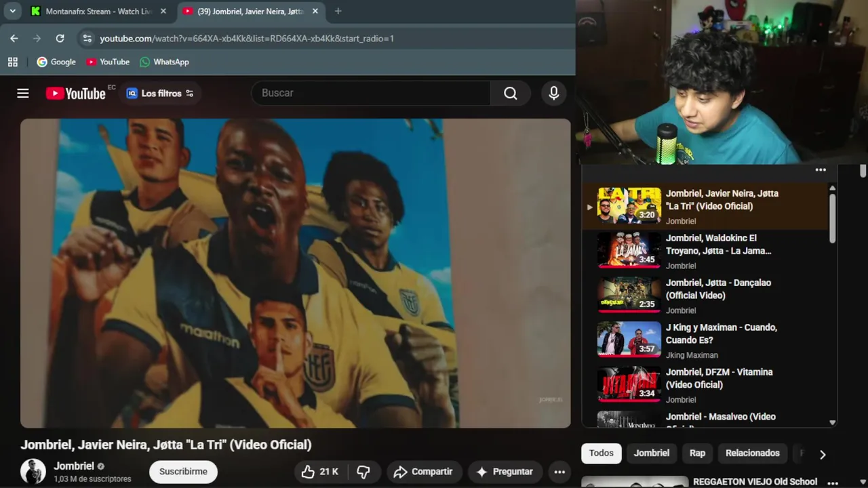Play J King y Maximan Cuando thumbnail
This screenshot has height=488, width=868.
629,339
